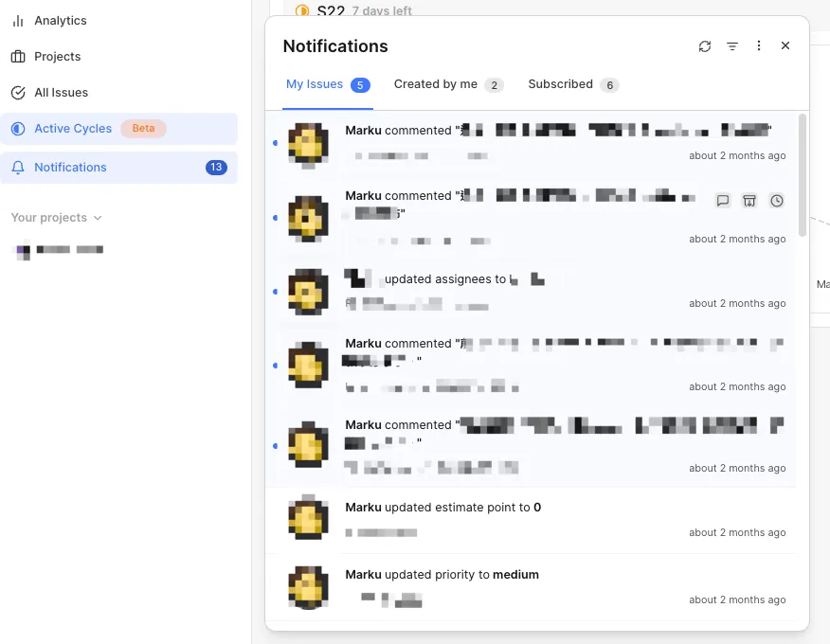
Task: Open All Issues in the sidebar
Action: [61, 93]
